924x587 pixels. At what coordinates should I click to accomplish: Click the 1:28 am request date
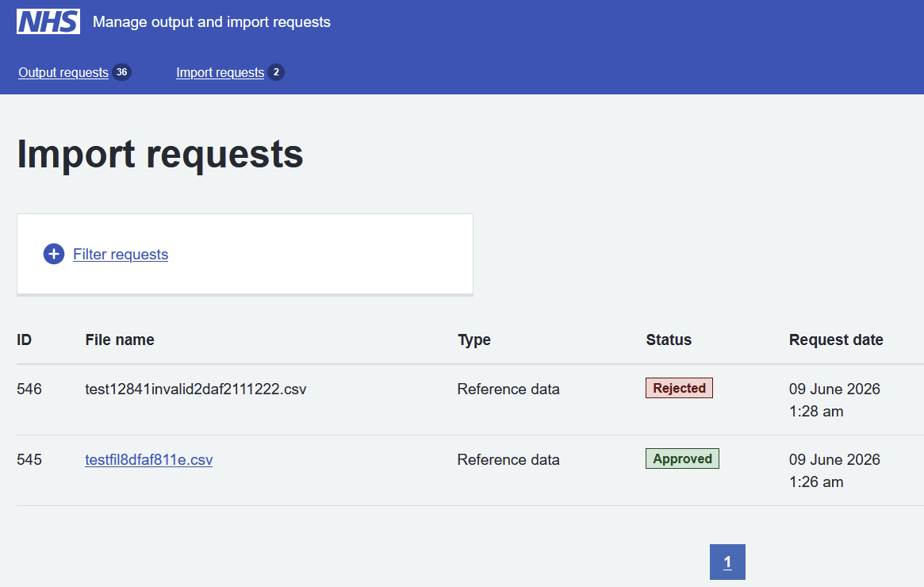tap(816, 412)
